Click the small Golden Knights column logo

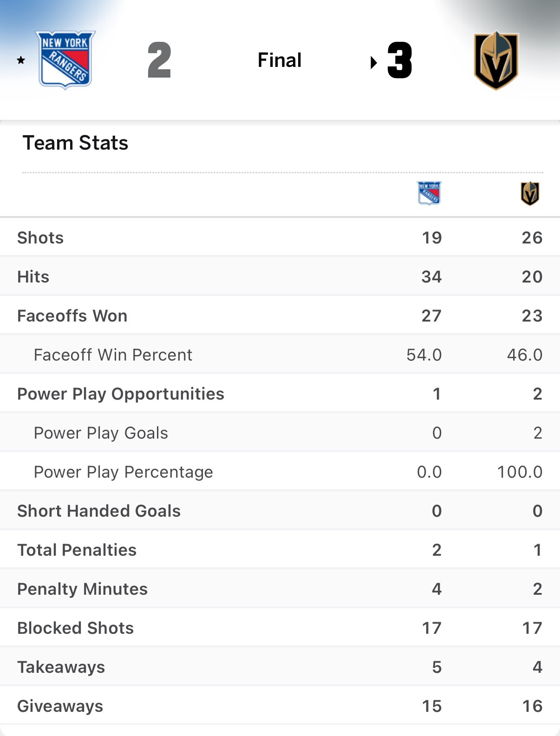pyautogui.click(x=530, y=193)
